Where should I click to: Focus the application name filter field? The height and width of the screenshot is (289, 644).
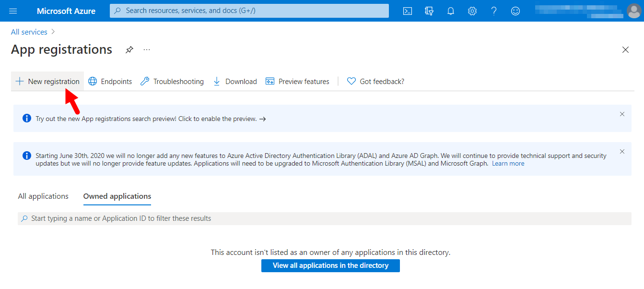(x=325, y=218)
